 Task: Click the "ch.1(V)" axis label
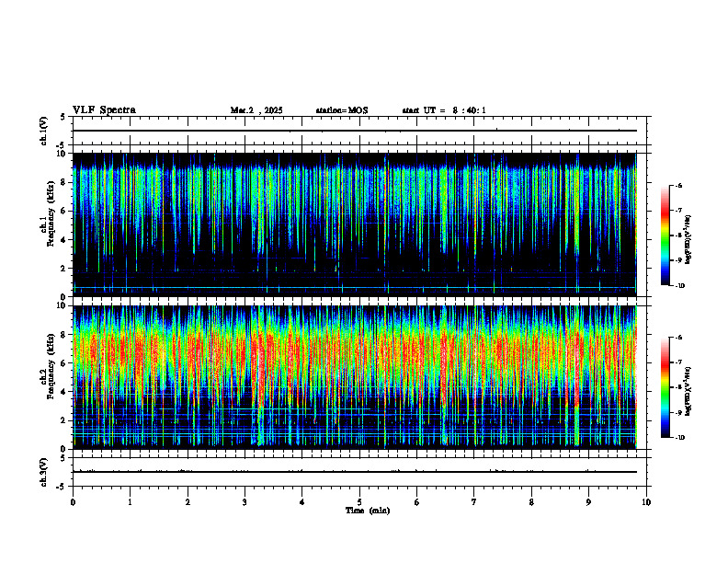(x=44, y=131)
